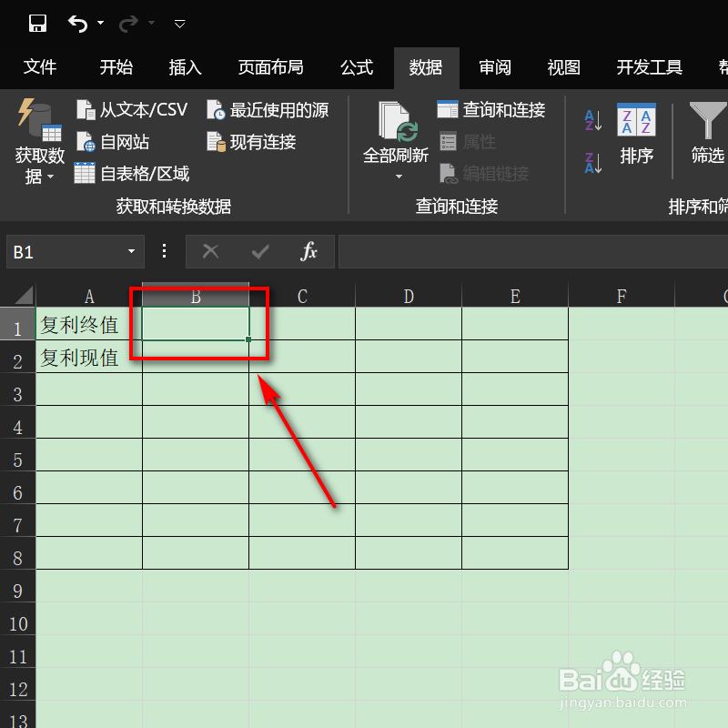Click the 筛选 funnel filter icon

coord(708,120)
